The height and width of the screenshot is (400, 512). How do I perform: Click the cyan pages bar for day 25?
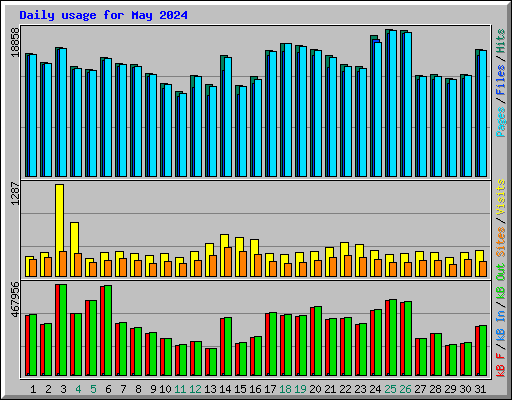(393, 103)
